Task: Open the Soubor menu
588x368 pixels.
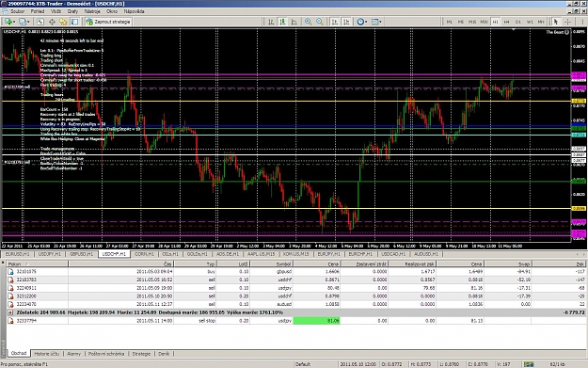Action: pyautogui.click(x=17, y=11)
